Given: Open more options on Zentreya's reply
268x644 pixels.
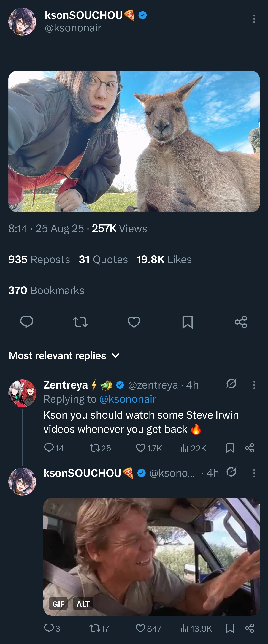Looking at the screenshot, I should [x=254, y=385].
